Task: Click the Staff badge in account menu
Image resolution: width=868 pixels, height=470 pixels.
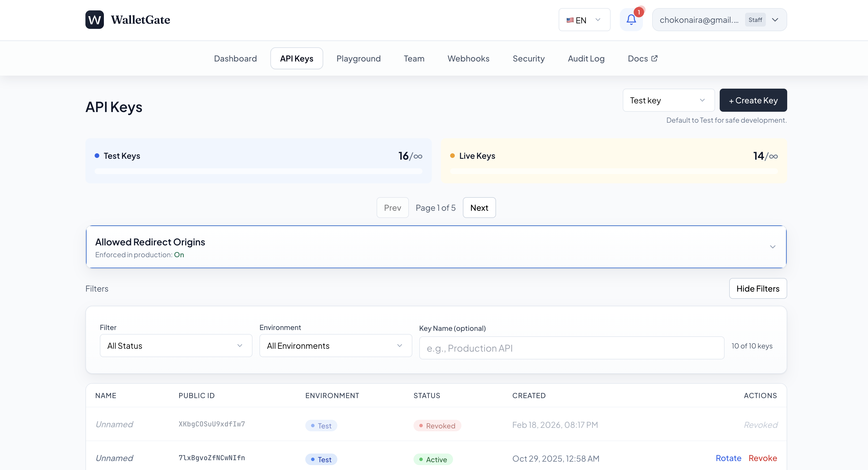Action: [x=755, y=20]
